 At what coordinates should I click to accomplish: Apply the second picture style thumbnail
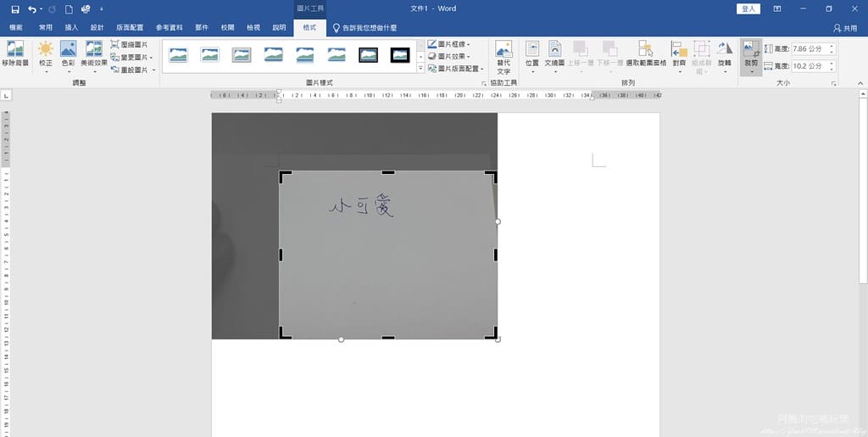click(210, 54)
